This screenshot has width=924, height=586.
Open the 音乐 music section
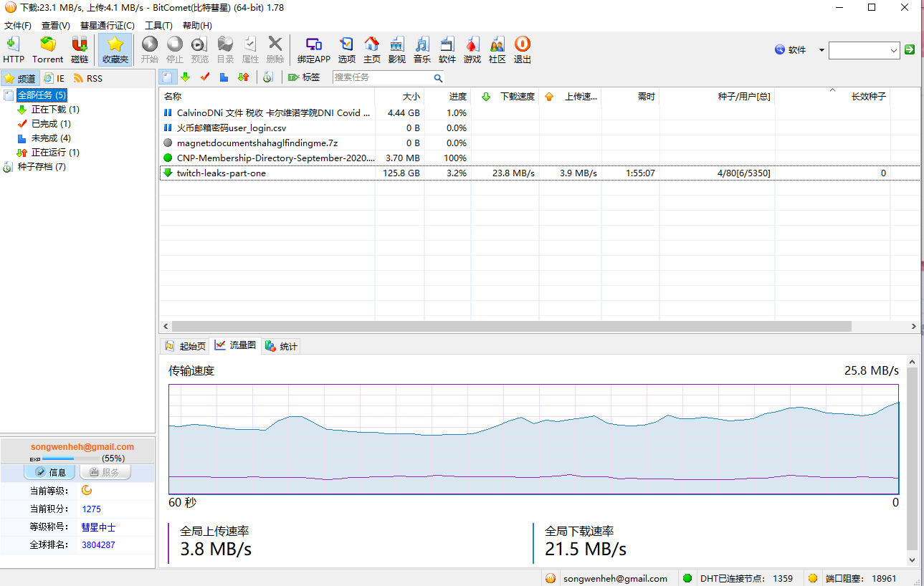422,50
